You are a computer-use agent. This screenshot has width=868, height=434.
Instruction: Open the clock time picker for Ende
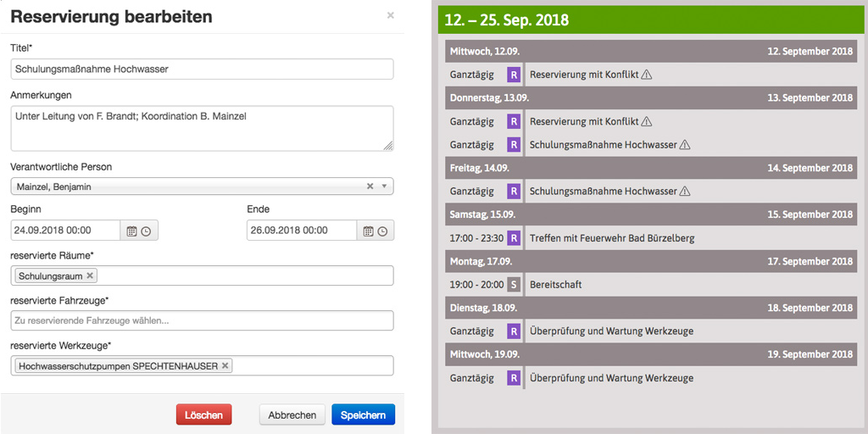click(382, 231)
